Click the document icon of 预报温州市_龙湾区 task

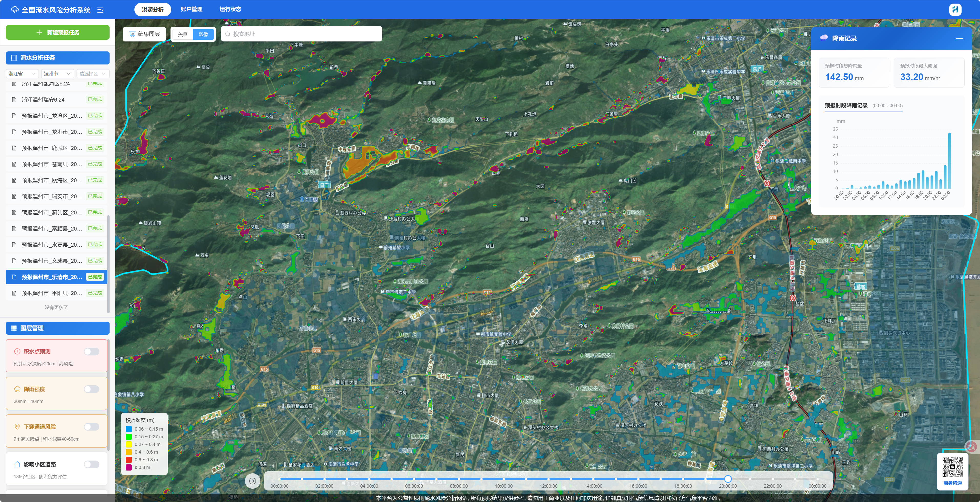coord(14,116)
